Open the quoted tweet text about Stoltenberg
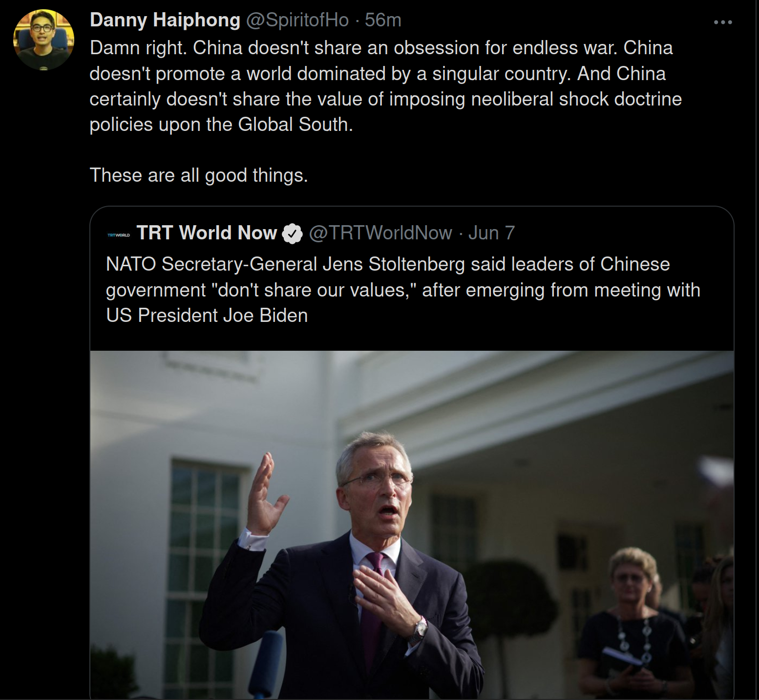The height and width of the screenshot is (700, 759). (403, 290)
